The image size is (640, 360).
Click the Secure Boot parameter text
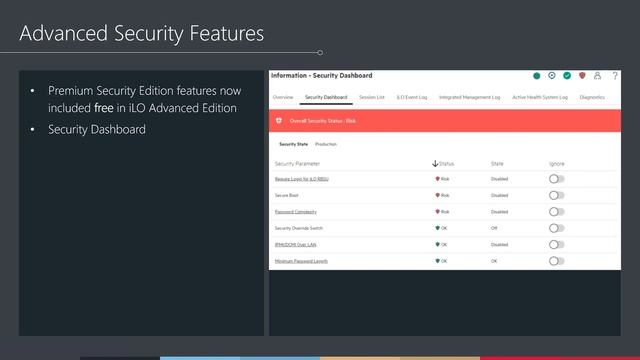(x=287, y=195)
